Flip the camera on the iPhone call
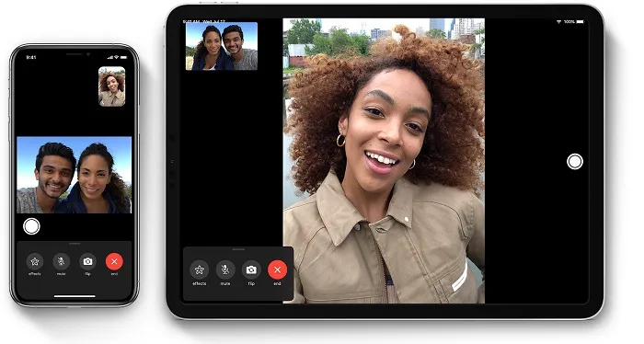 (87, 261)
